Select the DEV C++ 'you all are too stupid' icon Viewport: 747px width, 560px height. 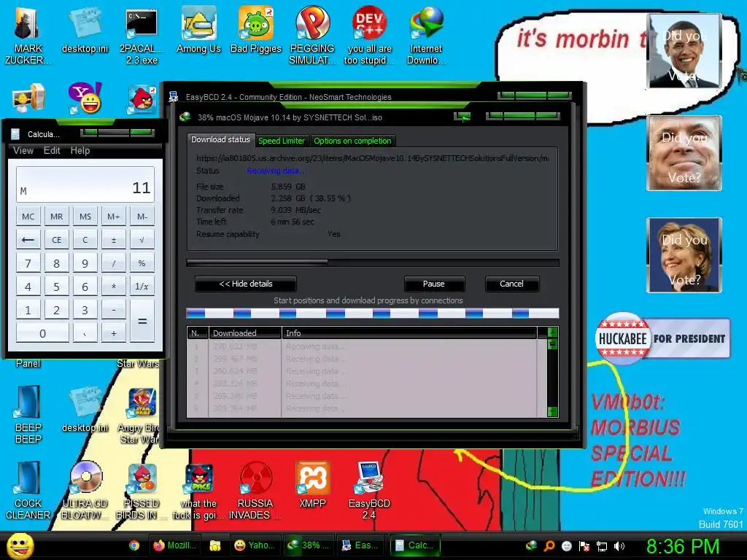(369, 34)
